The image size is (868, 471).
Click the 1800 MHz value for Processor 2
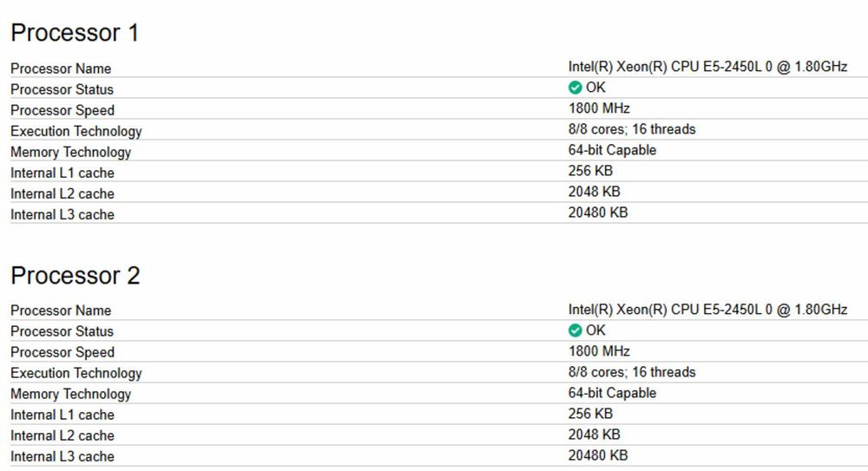pos(599,351)
